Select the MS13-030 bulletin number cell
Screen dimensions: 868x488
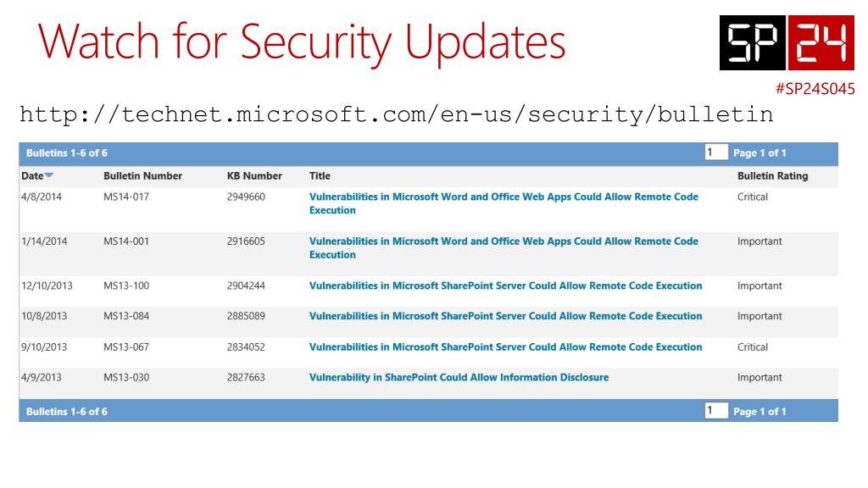coord(126,377)
